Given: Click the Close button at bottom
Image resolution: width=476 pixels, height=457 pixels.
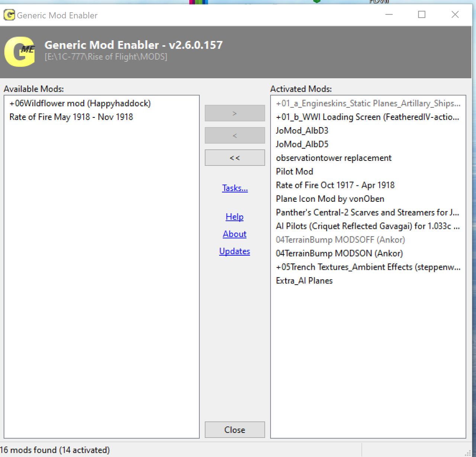Looking at the screenshot, I should [x=235, y=430].
